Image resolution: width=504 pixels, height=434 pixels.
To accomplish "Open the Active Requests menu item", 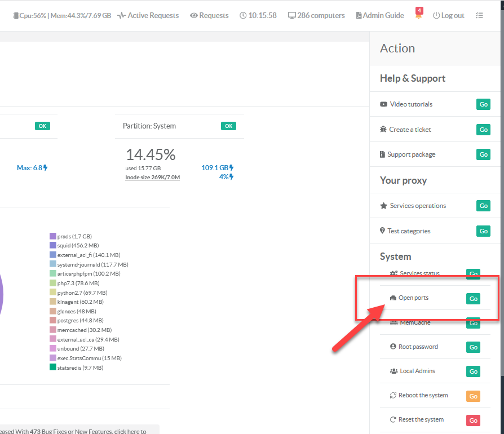I will [148, 16].
